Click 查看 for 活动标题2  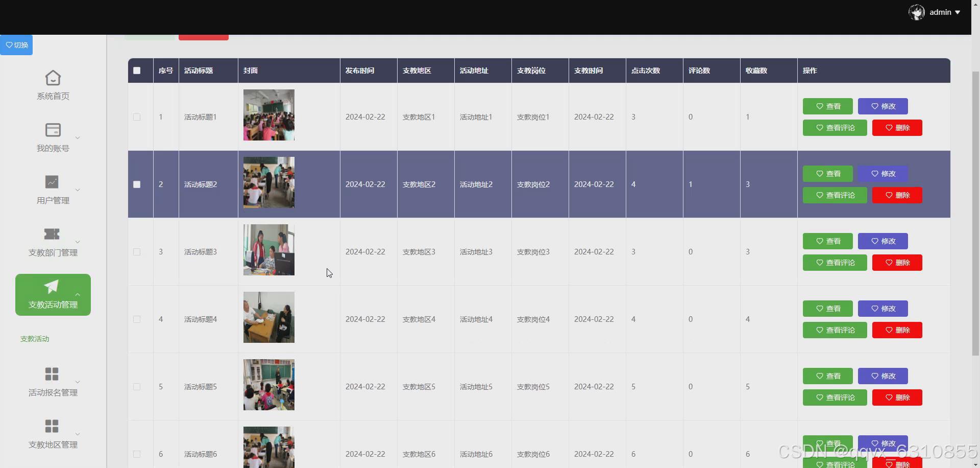(x=827, y=174)
